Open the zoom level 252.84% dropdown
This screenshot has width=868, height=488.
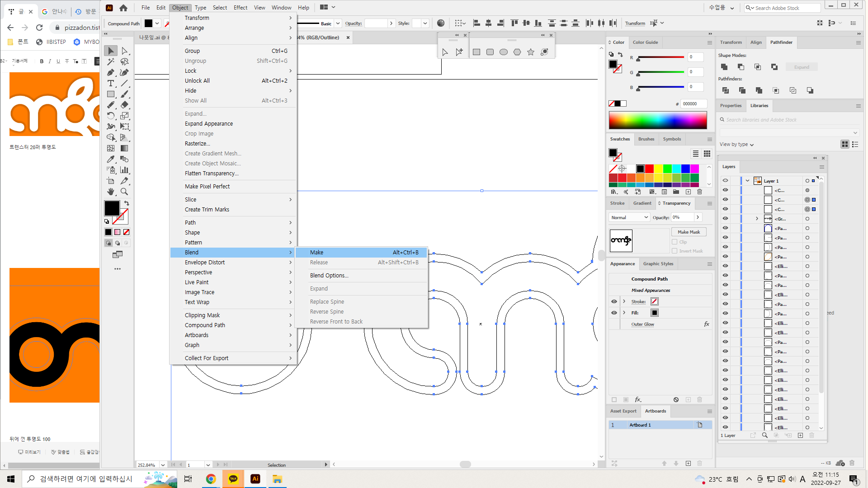(163, 465)
